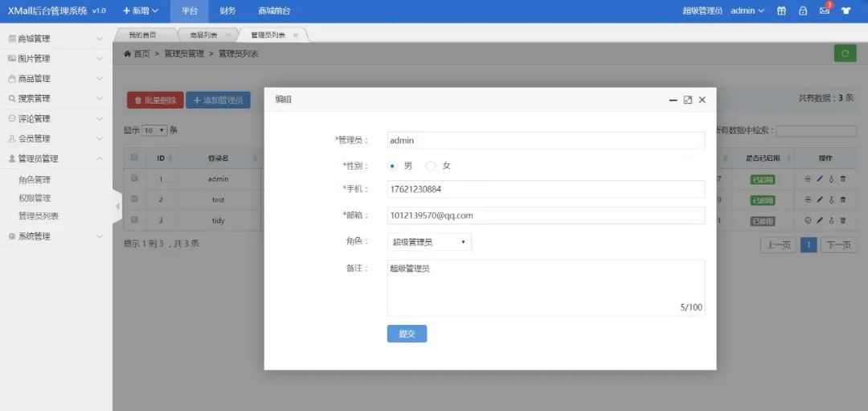868x411 pixels.
Task: Click the trash icon in tidy row
Action: point(843,220)
